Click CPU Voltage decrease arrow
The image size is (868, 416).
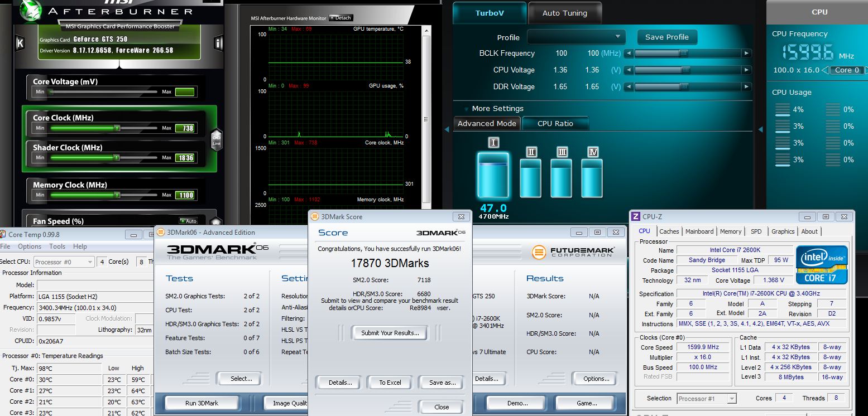629,70
